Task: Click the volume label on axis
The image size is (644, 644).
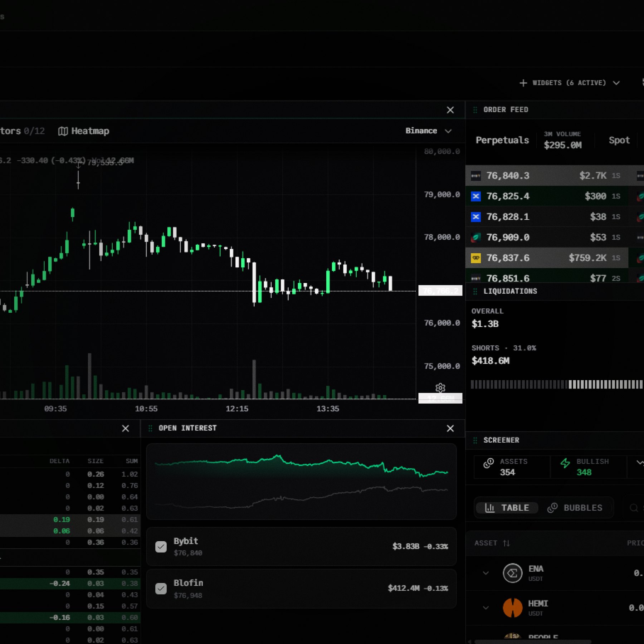Action: coord(440,398)
